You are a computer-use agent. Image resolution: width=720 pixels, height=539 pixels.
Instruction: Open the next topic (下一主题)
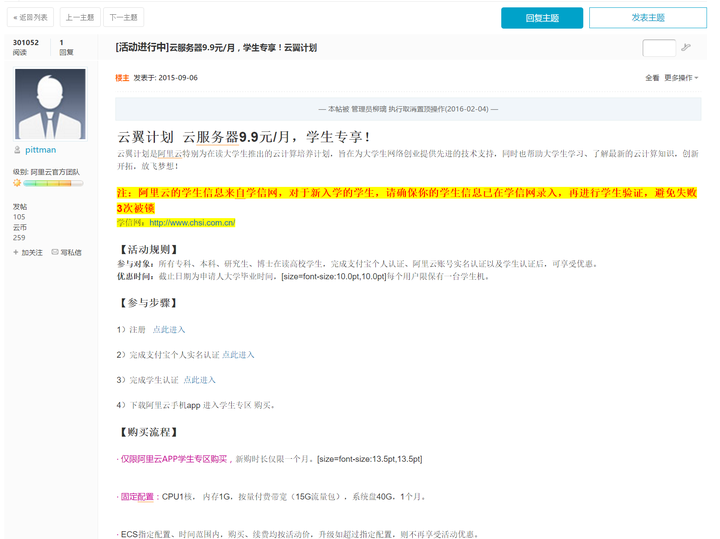coord(124,17)
